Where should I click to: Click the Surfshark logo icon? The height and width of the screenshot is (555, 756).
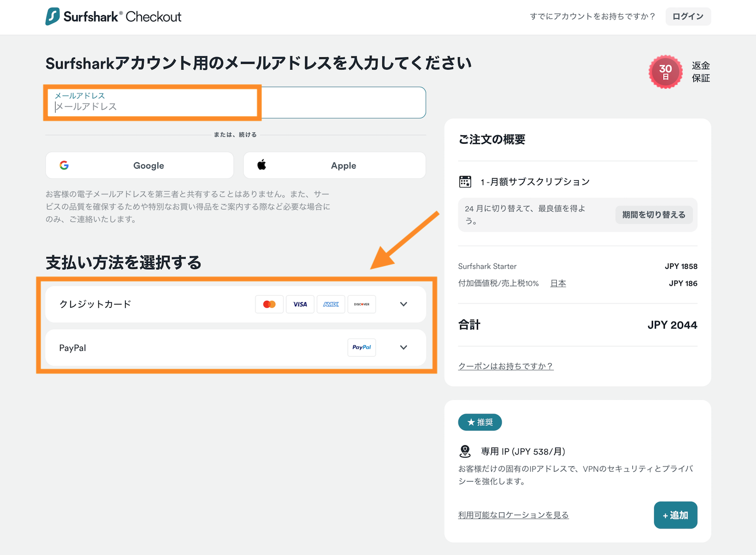pyautogui.click(x=52, y=16)
